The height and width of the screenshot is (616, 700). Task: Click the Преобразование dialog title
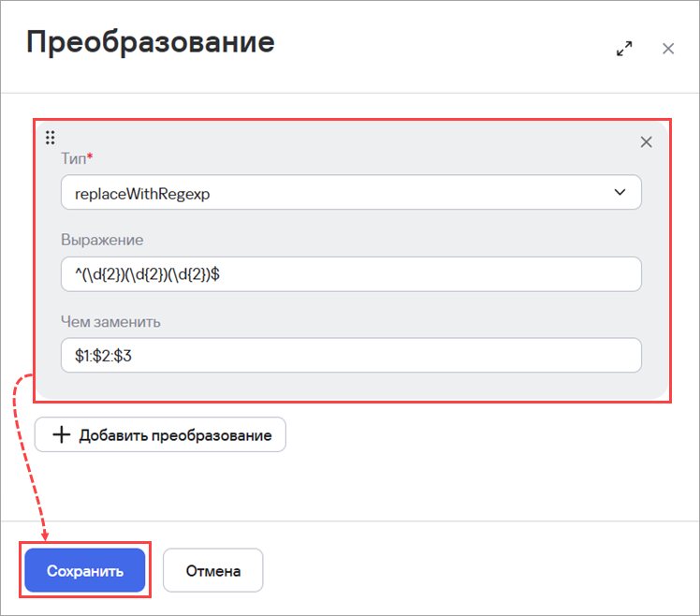pos(151,42)
